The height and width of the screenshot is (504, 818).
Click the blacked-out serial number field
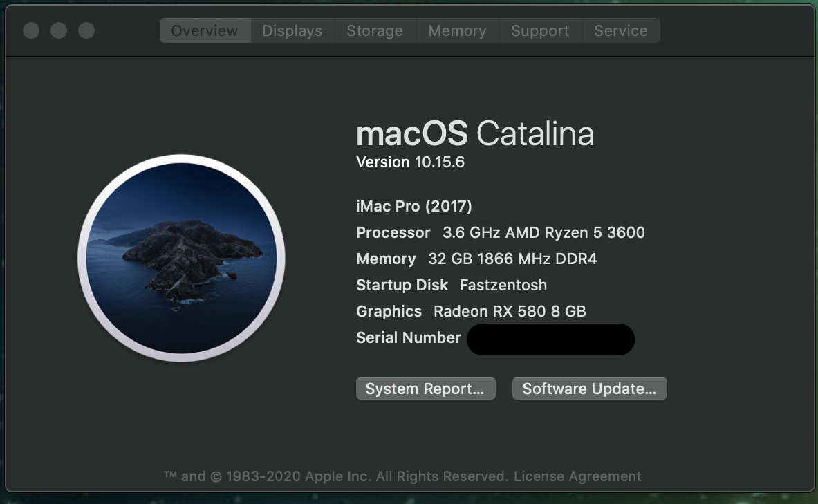point(550,339)
